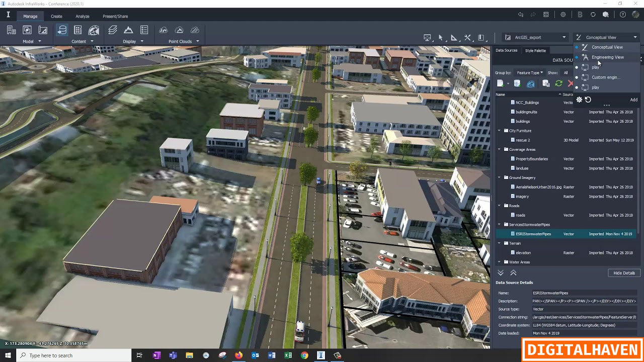The image size is (644, 362).
Task: Click the third Point Clouds hatched icon
Action: [195, 30]
